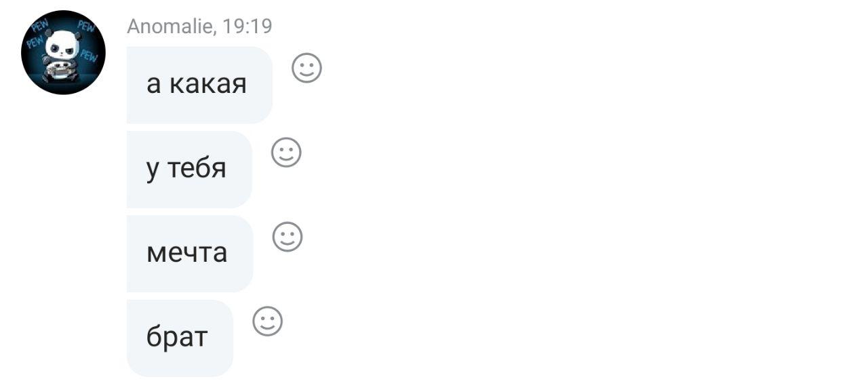React to the "брат" message with smiley
868x392 pixels.
click(267, 321)
